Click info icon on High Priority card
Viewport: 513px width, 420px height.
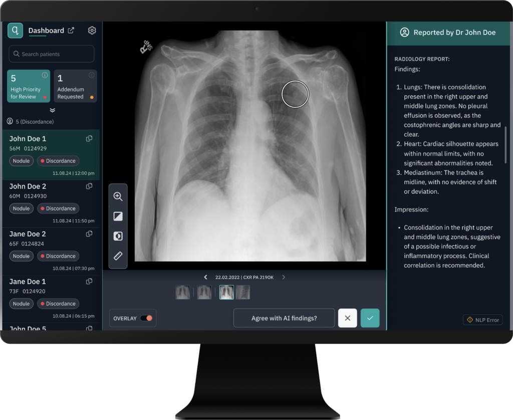tap(45, 75)
